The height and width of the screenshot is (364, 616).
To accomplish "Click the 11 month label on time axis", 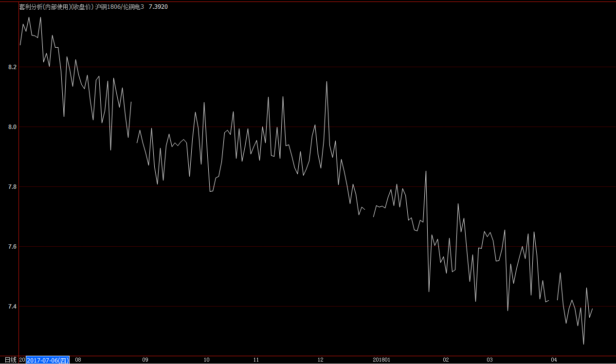I will (256, 360).
